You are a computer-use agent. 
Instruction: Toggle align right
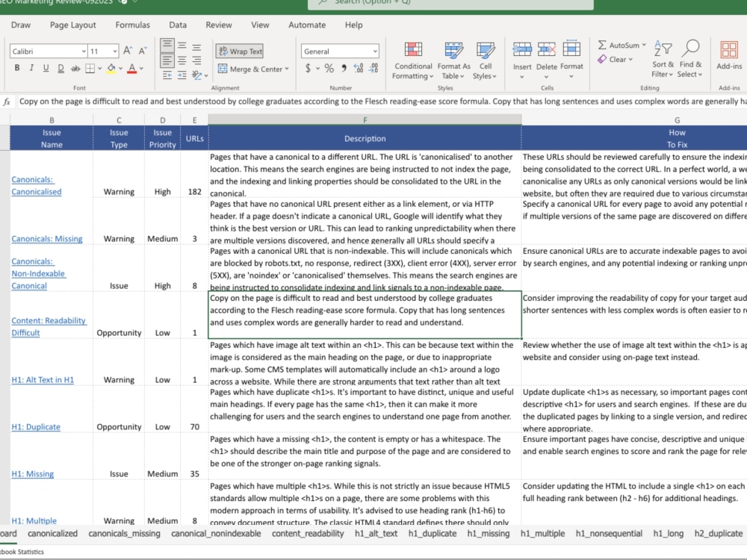click(196, 60)
